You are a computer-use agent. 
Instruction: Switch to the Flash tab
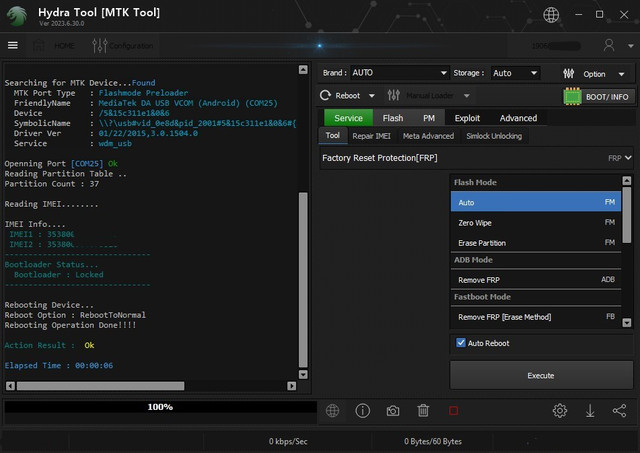click(x=393, y=118)
